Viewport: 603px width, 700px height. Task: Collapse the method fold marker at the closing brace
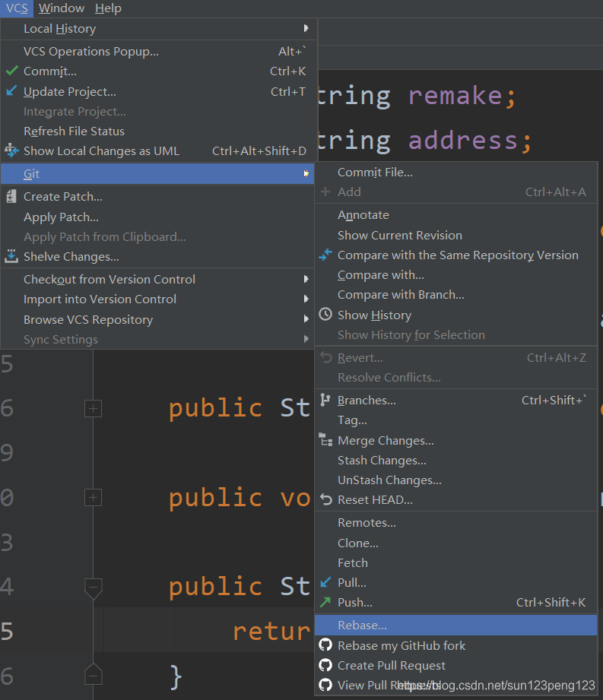tap(93, 675)
